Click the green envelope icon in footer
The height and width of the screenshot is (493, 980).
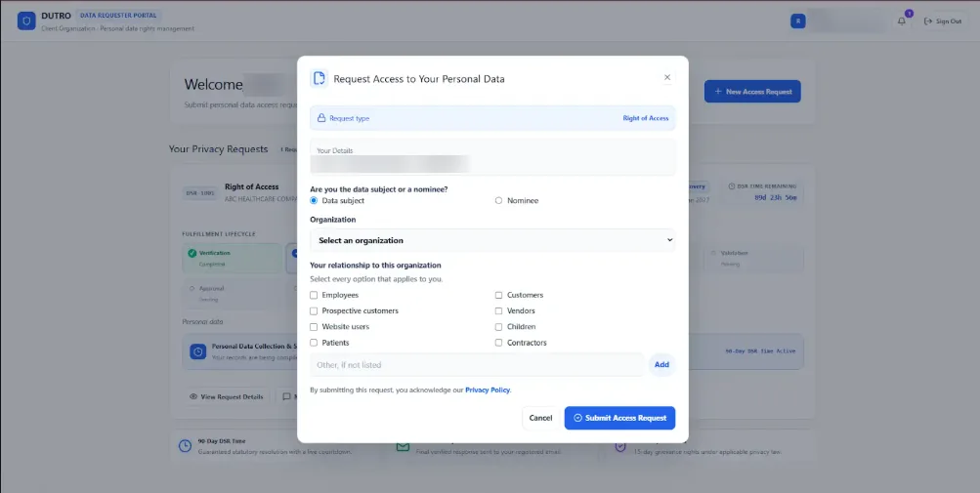[x=403, y=446]
